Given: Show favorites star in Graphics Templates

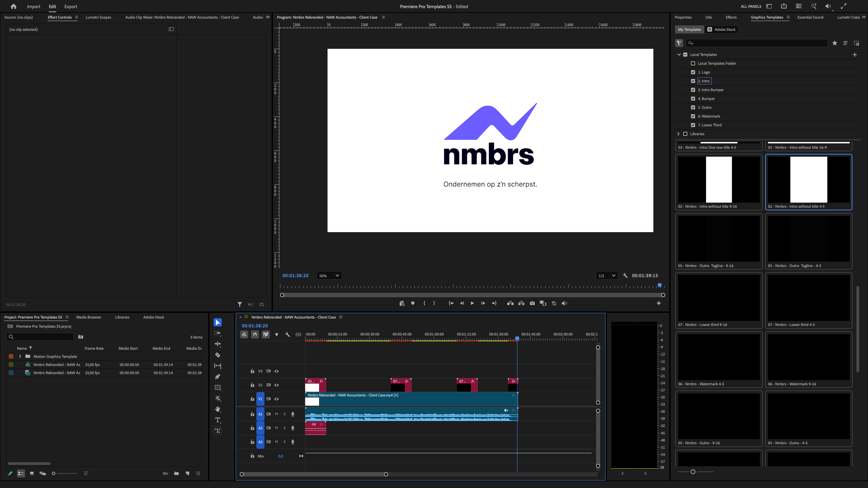Looking at the screenshot, I should (x=835, y=43).
